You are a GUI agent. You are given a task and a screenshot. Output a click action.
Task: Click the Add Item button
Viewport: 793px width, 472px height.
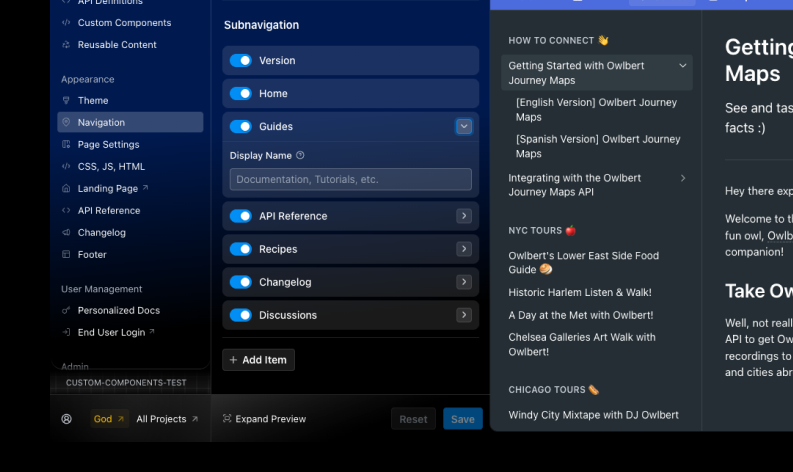pos(258,360)
